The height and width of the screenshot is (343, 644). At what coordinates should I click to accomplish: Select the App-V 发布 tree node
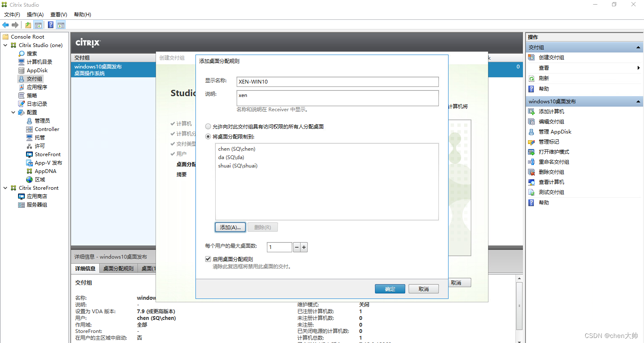(48, 162)
